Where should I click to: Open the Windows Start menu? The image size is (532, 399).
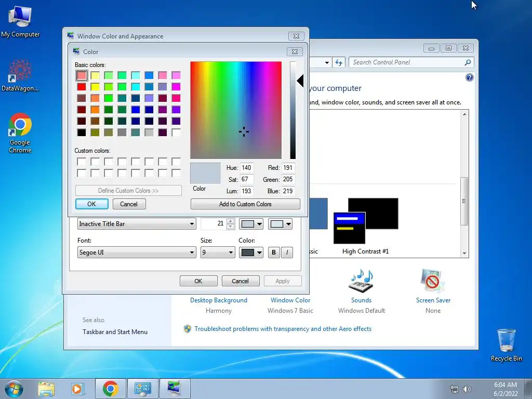14,389
